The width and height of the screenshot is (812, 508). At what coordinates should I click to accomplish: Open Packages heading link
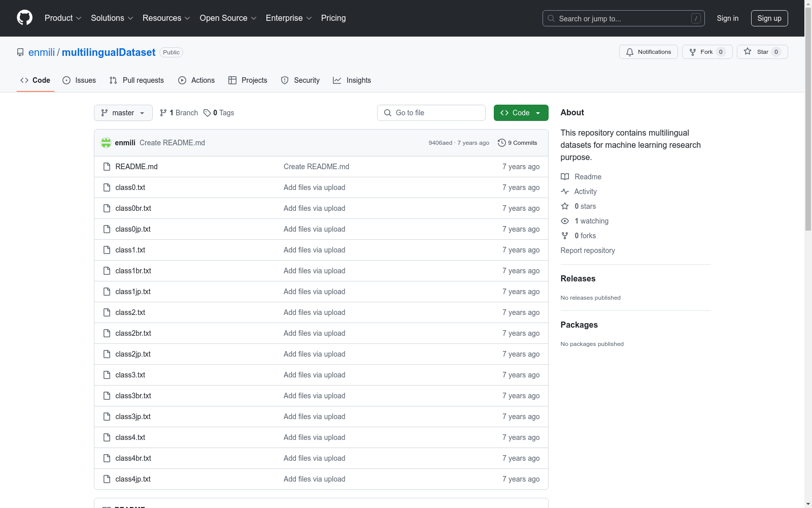tap(579, 325)
